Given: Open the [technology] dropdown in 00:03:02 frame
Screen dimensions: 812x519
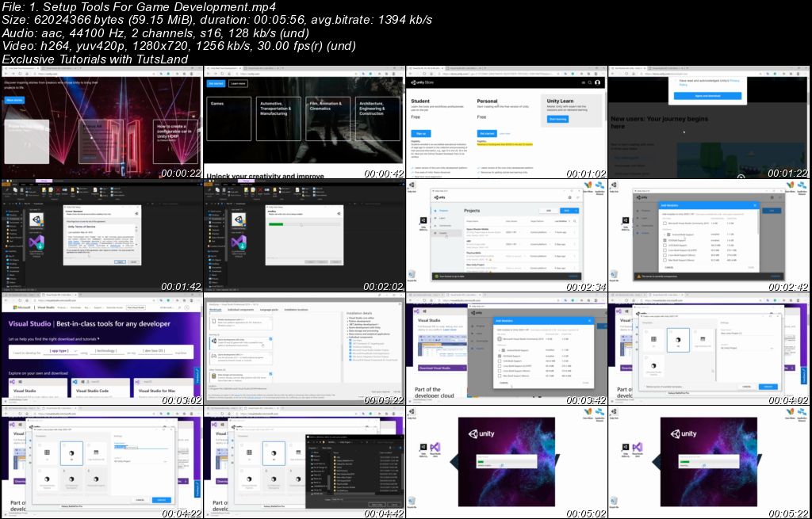Looking at the screenshot, I should pyautogui.click(x=105, y=351).
